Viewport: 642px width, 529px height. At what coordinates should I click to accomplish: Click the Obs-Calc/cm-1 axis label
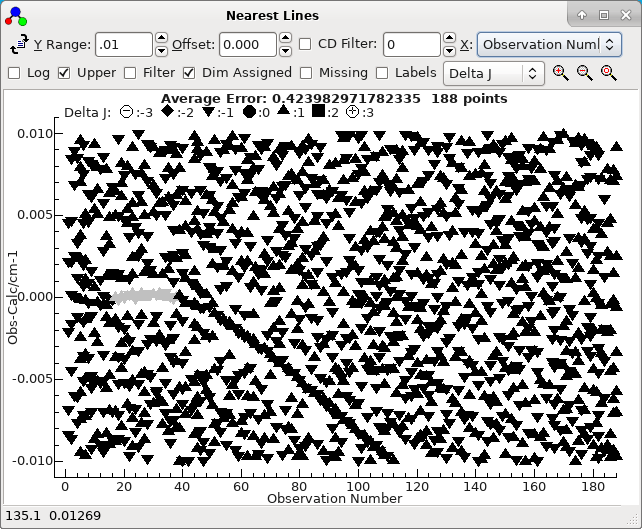pyautogui.click(x=12, y=298)
